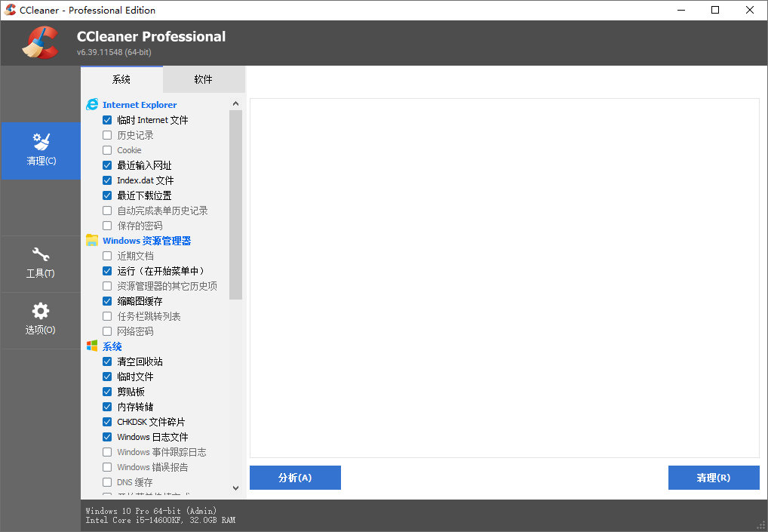768x532 pixels.
Task: Enable the DNS 缓存 checkbox
Action: (x=106, y=481)
